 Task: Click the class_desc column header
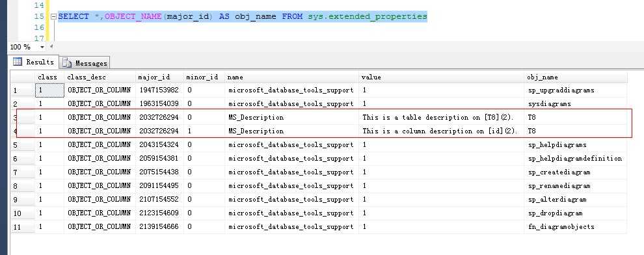(100, 77)
